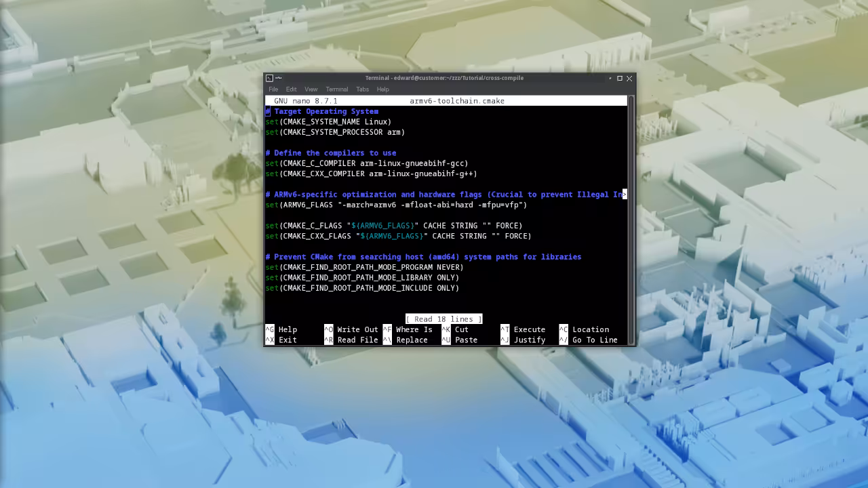The height and width of the screenshot is (488, 868).
Task: Minimize the Terminal window
Action: 610,78
